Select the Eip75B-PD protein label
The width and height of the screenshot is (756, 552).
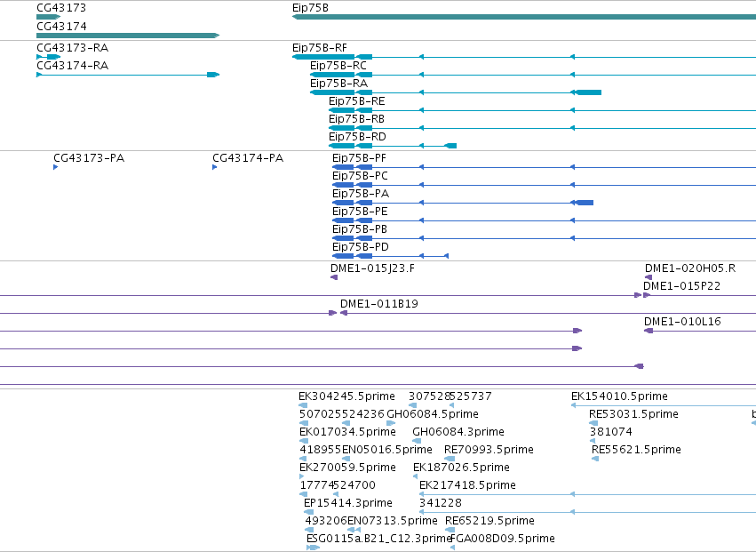coord(360,247)
